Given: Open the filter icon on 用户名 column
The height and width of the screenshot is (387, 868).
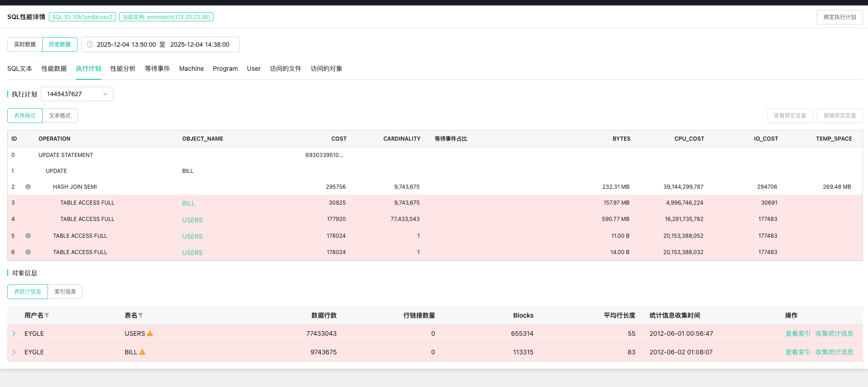Looking at the screenshot, I should tap(47, 315).
